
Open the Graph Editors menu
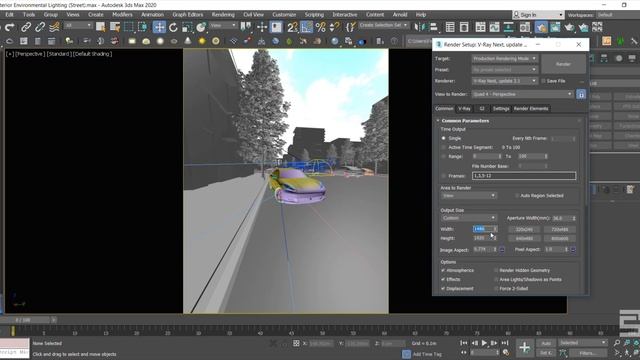tap(187, 15)
